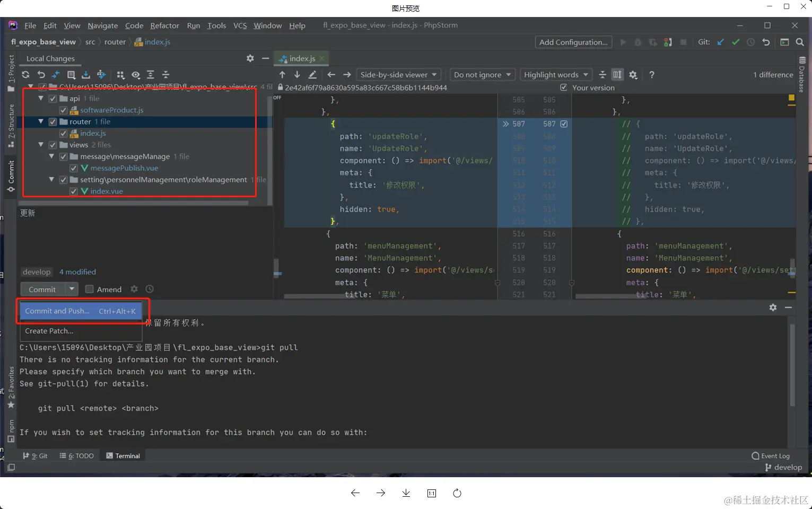Click the Git Update Project blue arrow
The image size is (812, 509).
tap(720, 42)
